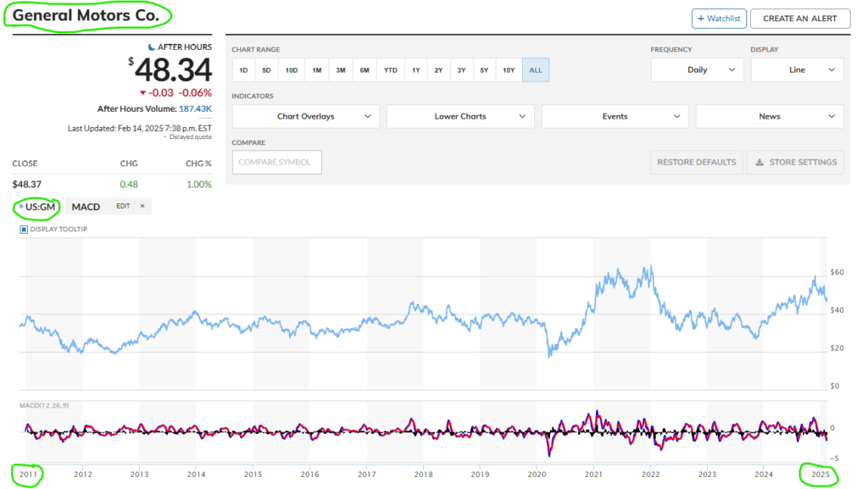868x489 pixels.
Task: Select 5D chart range
Action: pyautogui.click(x=266, y=70)
